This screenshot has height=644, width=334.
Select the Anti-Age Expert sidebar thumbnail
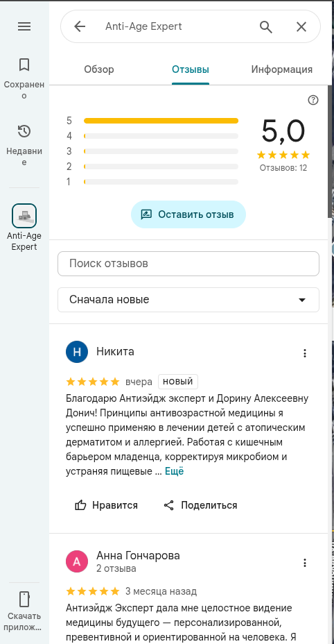pyautogui.click(x=24, y=216)
